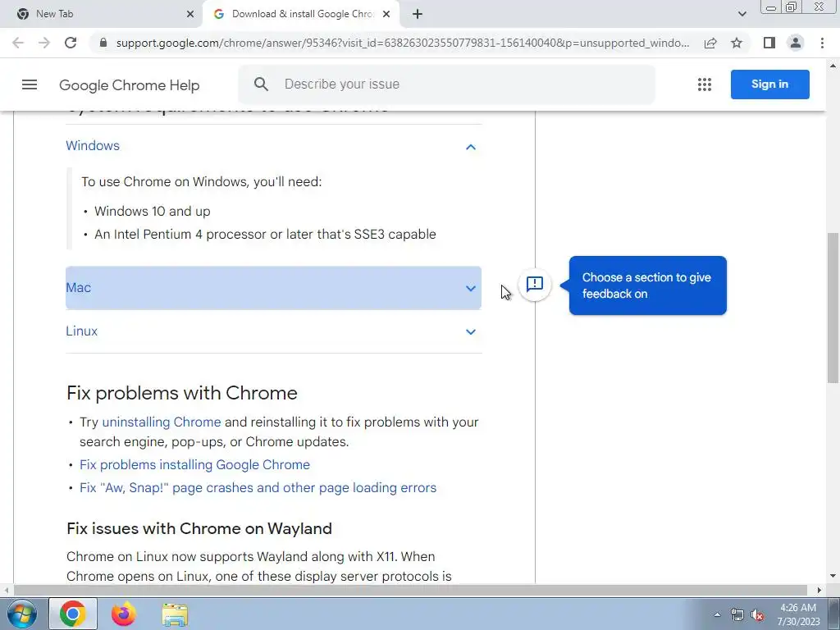Viewport: 840px width, 630px height.
Task: Click the section feedback icon
Action: [535, 284]
